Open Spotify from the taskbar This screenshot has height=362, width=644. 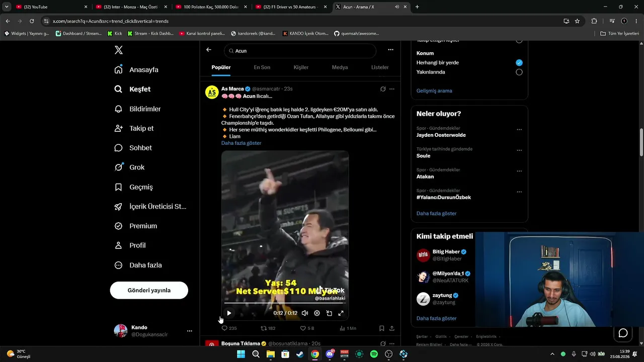click(374, 354)
